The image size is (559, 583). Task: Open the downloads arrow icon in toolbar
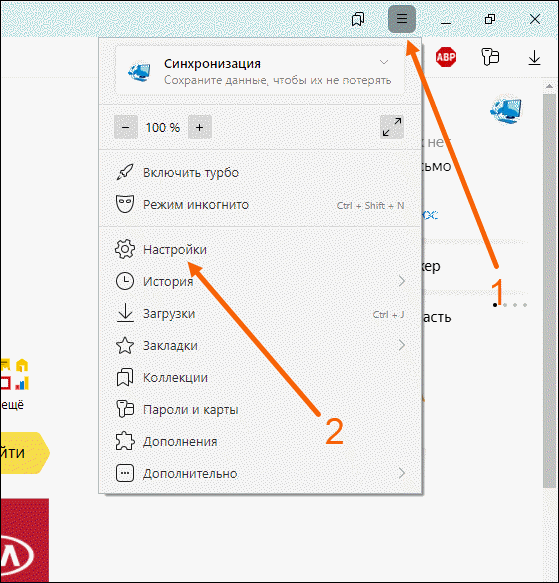[x=534, y=58]
